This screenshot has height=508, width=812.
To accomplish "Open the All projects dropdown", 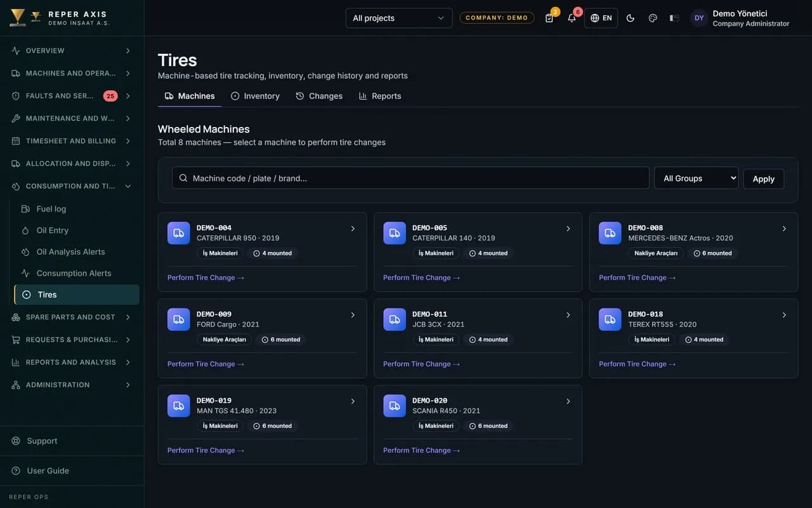I will pyautogui.click(x=399, y=18).
